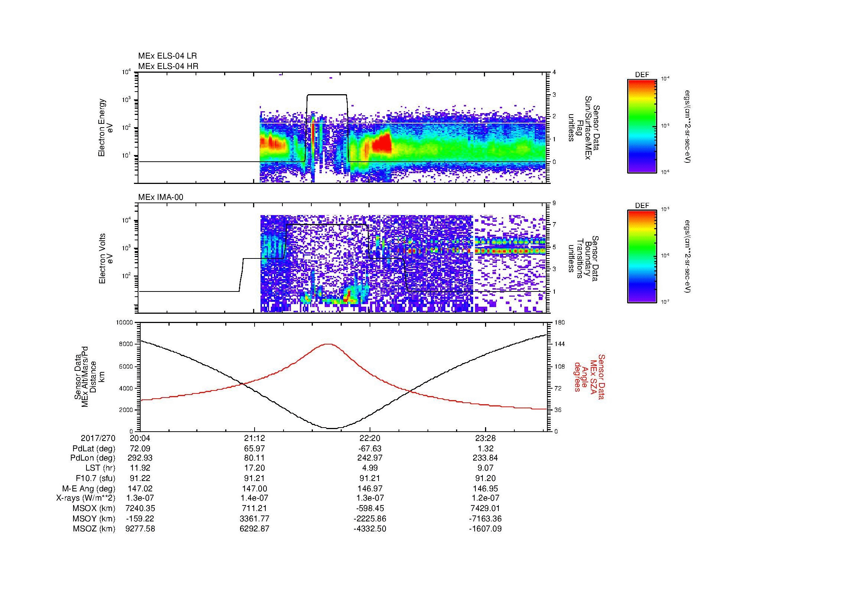Select the 'F10.7 (sfu)' row label
Screen dimensions: 868x613
pos(95,478)
